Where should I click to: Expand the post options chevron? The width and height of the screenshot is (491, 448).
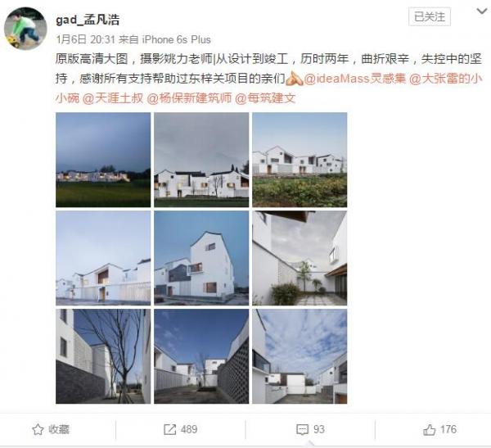click(x=481, y=11)
